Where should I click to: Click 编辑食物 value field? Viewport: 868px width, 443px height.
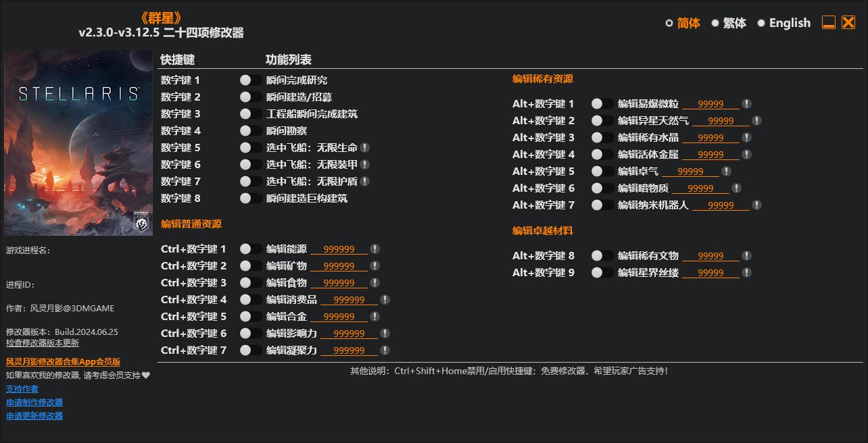point(339,283)
